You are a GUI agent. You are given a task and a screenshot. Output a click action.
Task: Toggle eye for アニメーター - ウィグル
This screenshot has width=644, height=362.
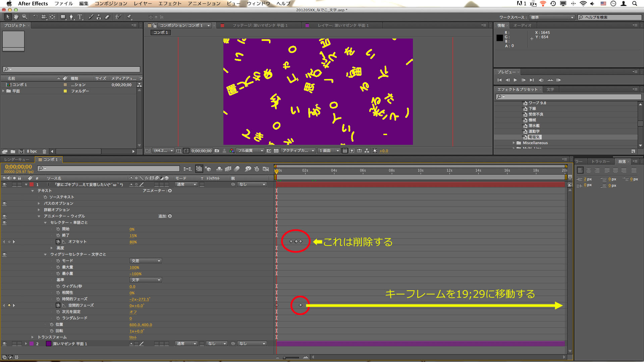[x=4, y=216]
